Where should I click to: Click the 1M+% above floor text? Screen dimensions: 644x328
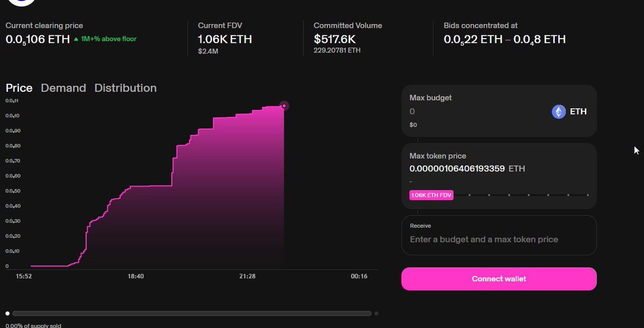pos(108,39)
